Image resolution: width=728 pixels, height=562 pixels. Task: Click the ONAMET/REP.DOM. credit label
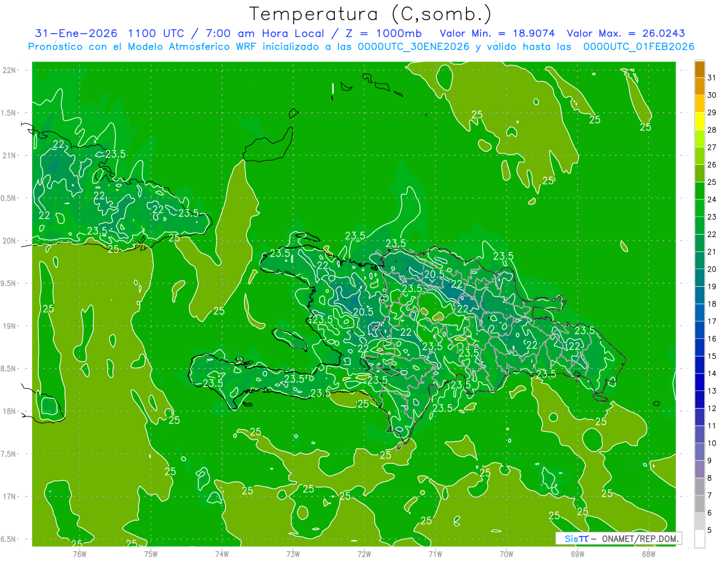(x=640, y=538)
